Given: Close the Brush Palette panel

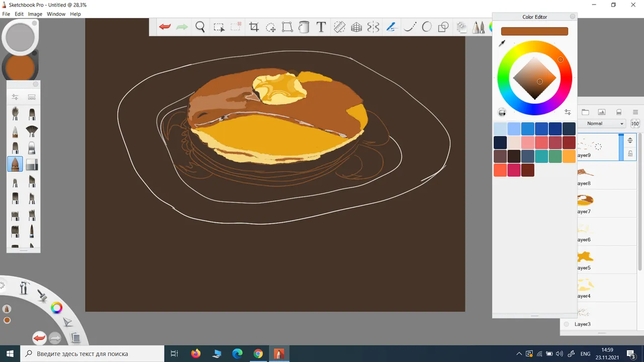Looking at the screenshot, I should pyautogui.click(x=36, y=84).
